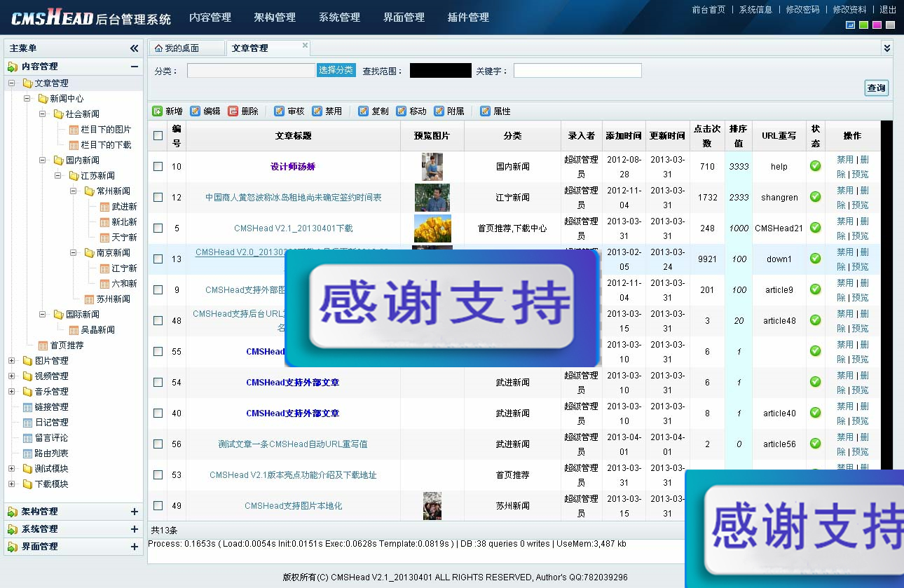Image resolution: width=904 pixels, height=588 pixels.
Task: Click the 附属 attach toolbar icon
Action: 439,111
